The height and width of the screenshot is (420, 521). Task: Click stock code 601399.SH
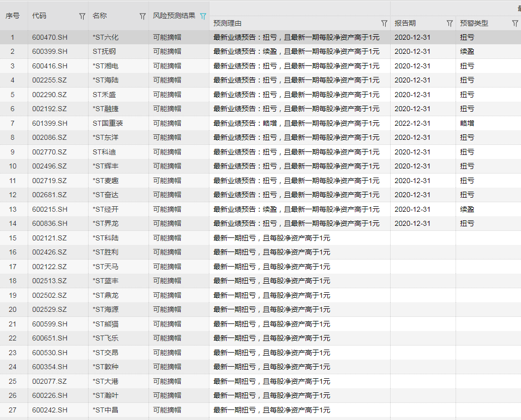pyautogui.click(x=50, y=123)
